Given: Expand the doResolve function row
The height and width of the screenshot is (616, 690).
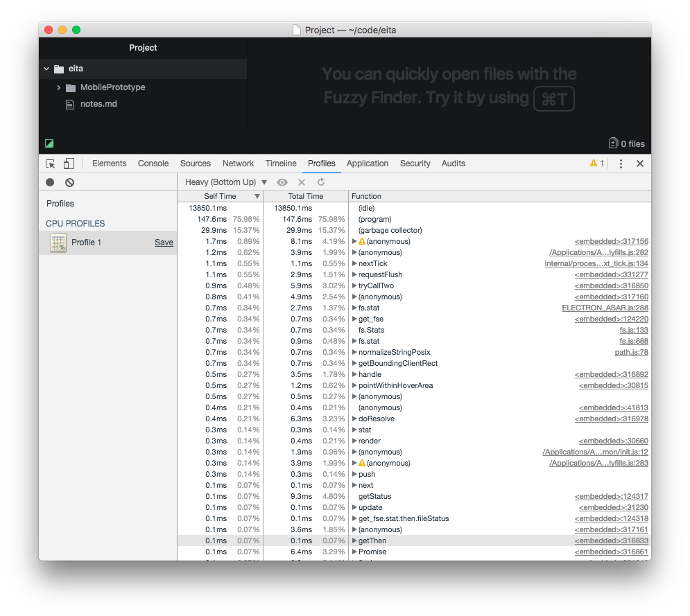Looking at the screenshot, I should (354, 419).
